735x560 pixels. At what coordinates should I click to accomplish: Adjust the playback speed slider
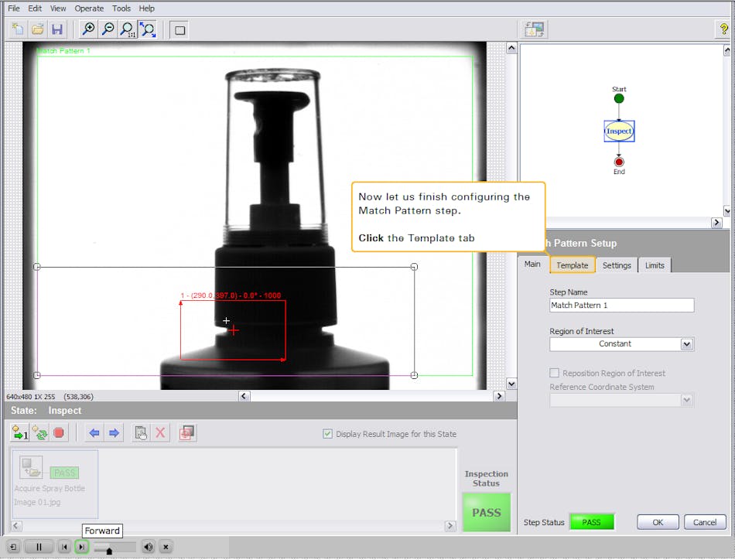(x=108, y=548)
